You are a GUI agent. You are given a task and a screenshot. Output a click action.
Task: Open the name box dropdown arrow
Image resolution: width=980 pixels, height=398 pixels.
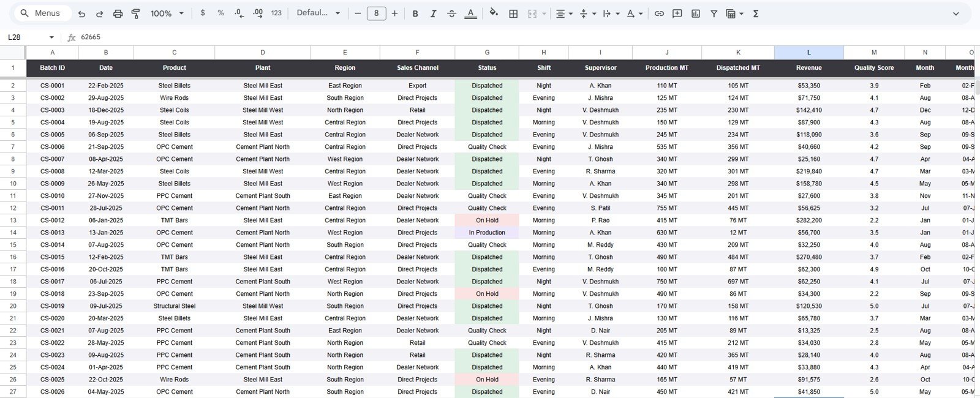[51, 37]
